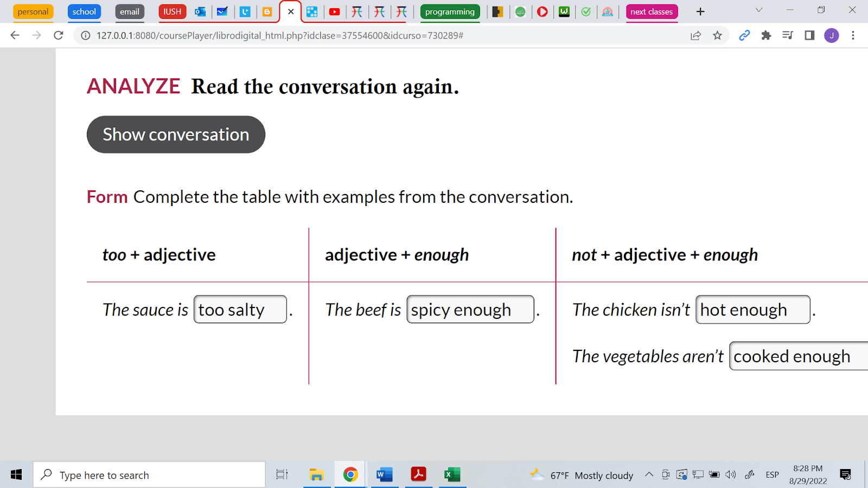The width and height of the screenshot is (868, 488).
Task: Open the Chrome three-dot menu
Action: coord(853,35)
